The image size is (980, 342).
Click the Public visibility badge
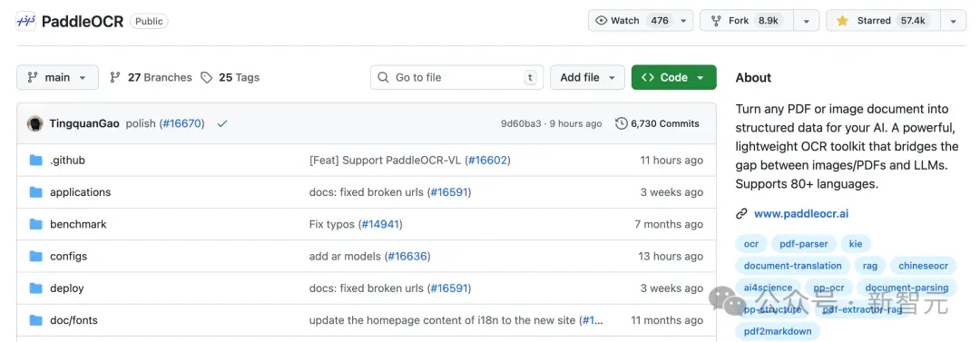[149, 21]
